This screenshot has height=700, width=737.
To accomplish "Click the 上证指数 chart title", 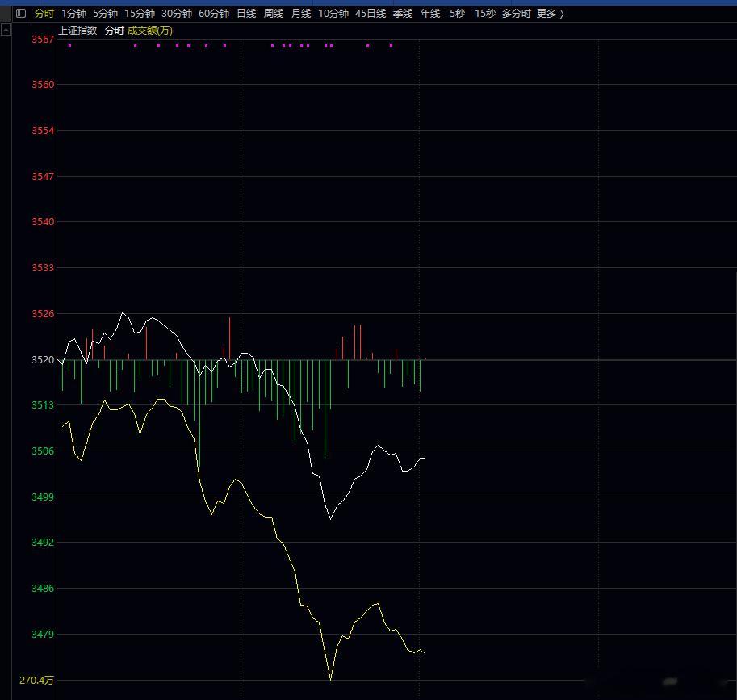I will tap(77, 31).
